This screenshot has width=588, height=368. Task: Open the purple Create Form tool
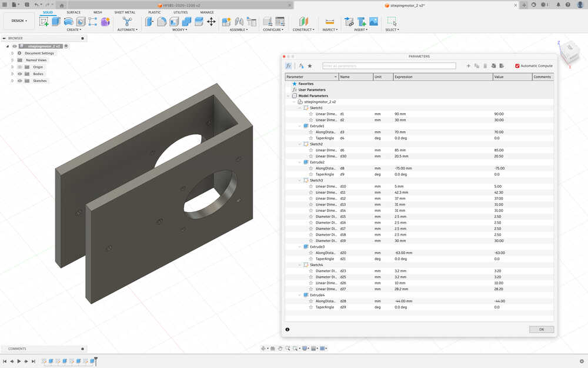105,21
